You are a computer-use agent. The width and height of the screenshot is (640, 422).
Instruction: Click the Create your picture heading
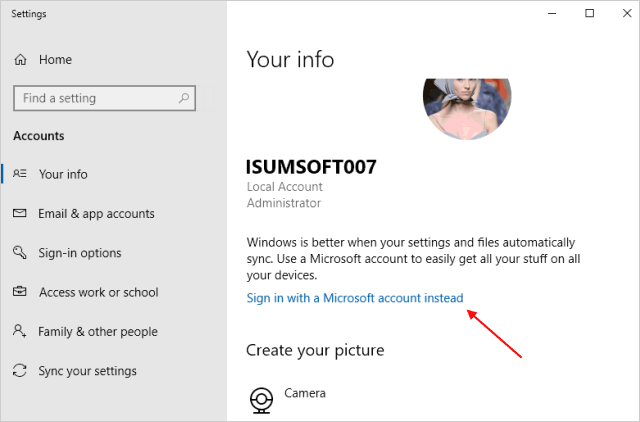tap(315, 351)
